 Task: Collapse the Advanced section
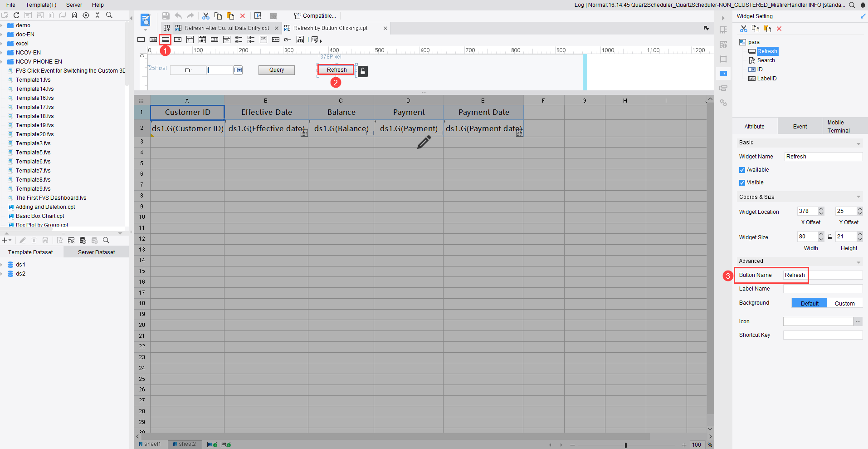coord(858,262)
